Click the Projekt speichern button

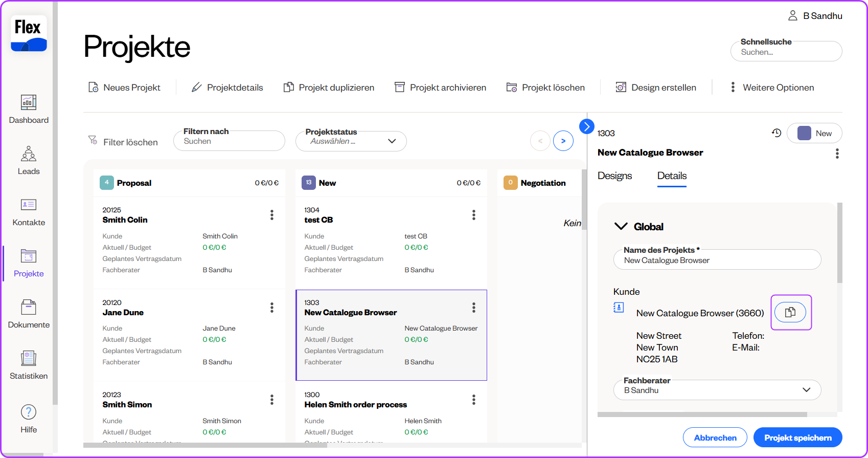coord(797,438)
